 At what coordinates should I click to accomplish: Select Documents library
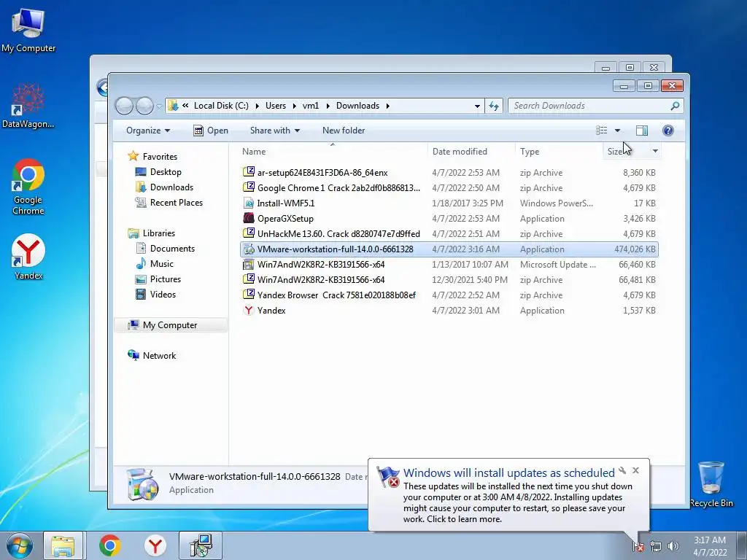tap(172, 249)
